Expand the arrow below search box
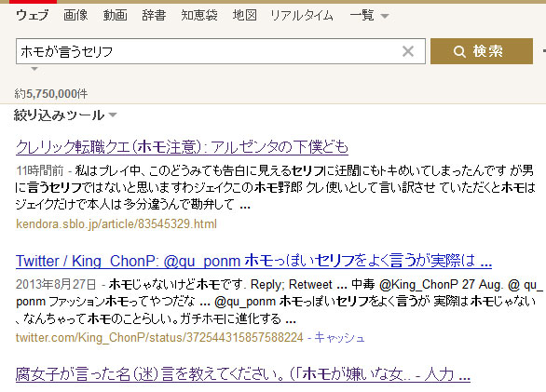 coord(34,69)
